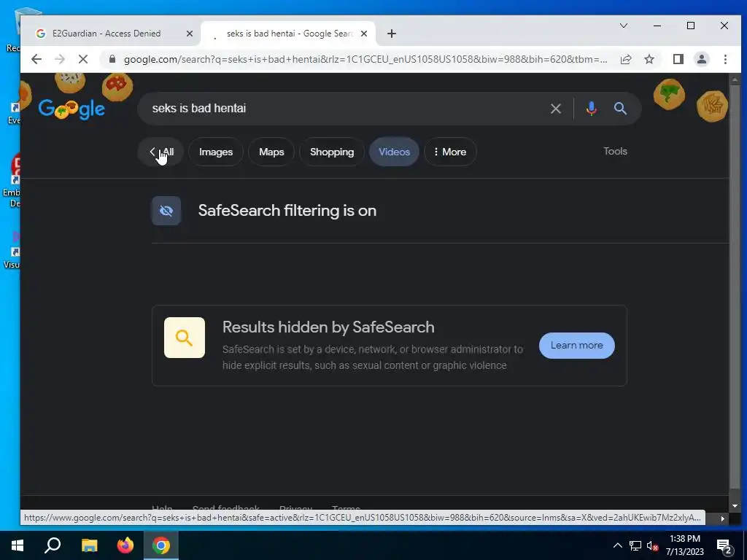Start voice search with the microphone icon

click(591, 109)
